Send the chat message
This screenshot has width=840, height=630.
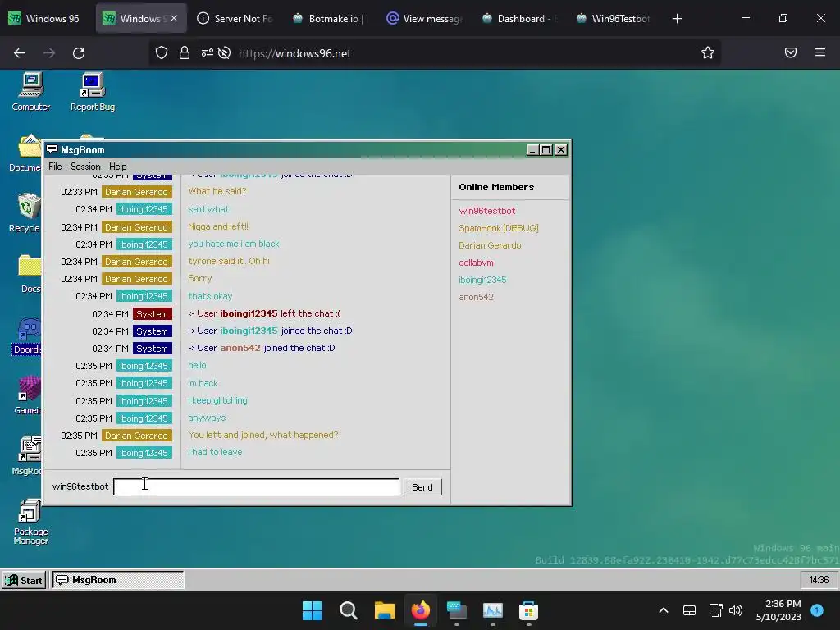pos(422,487)
